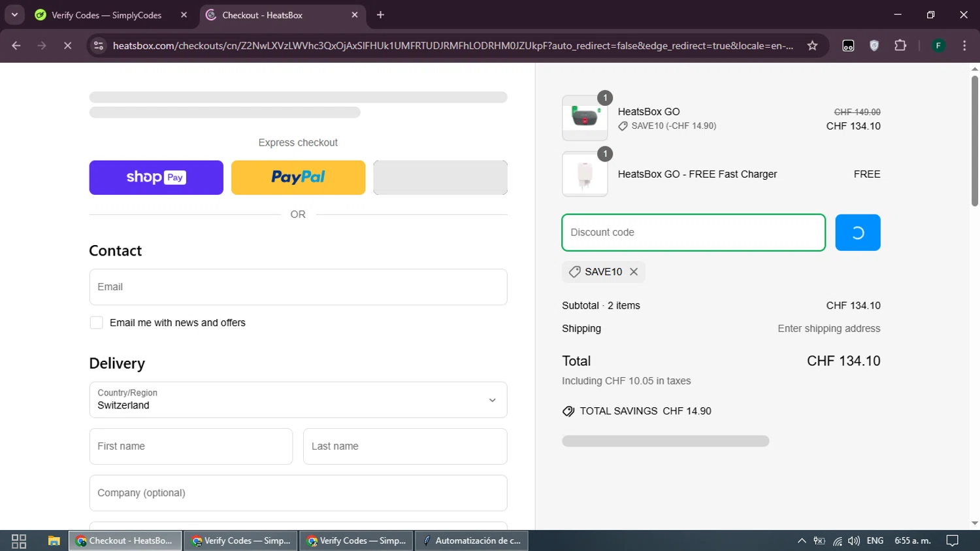This screenshot has height=551, width=980.
Task: Open the Automatización taskbar window
Action: (x=472, y=541)
